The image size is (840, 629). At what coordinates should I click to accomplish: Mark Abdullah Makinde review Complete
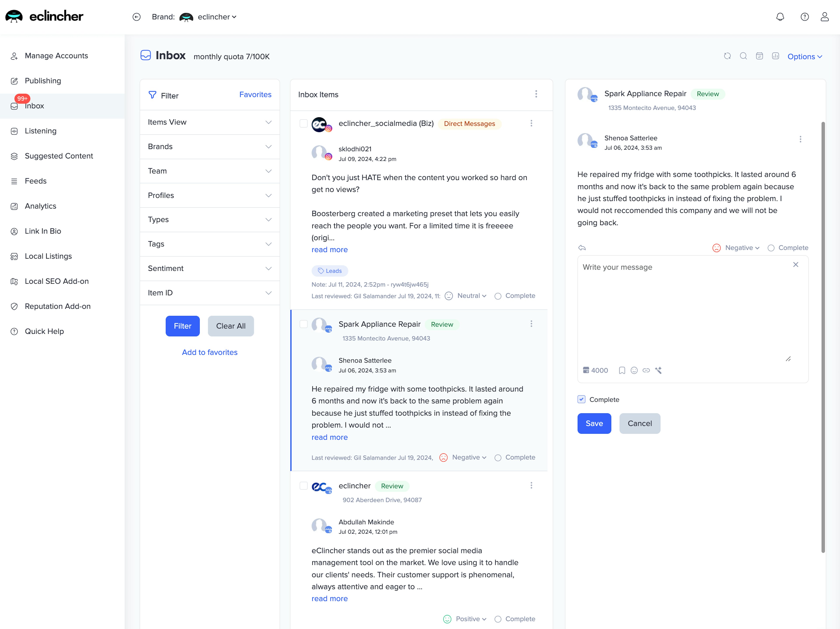tap(498, 619)
